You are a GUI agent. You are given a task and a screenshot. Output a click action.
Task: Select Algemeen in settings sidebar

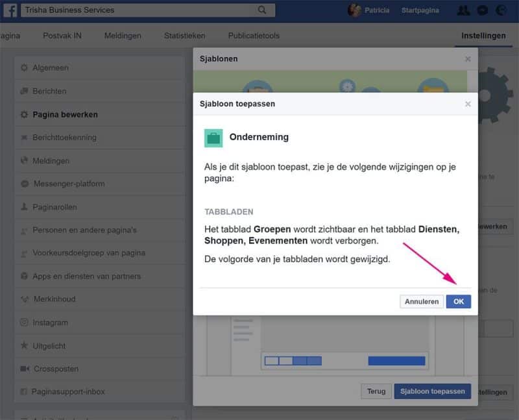click(99, 68)
